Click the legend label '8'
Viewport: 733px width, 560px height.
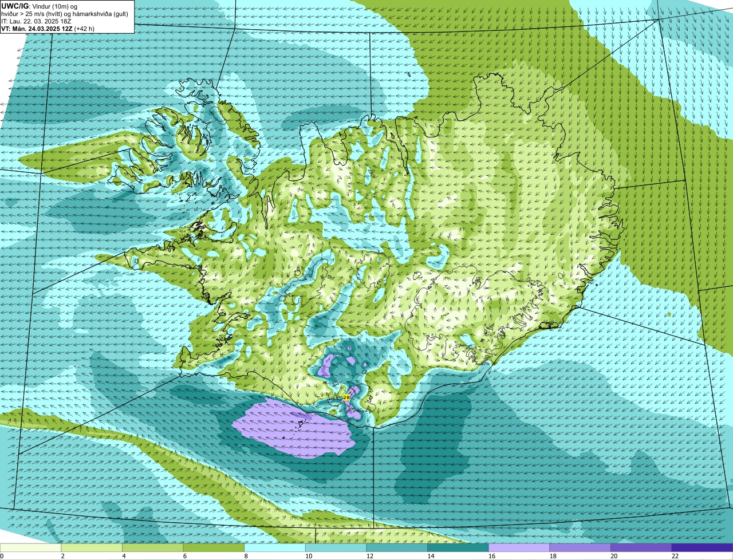coord(246,556)
